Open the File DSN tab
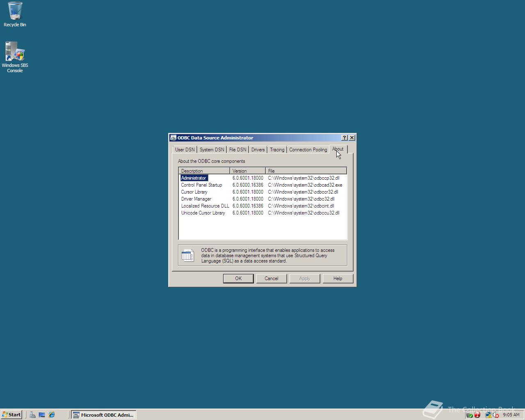Image resolution: width=525 pixels, height=420 pixels. (x=238, y=150)
